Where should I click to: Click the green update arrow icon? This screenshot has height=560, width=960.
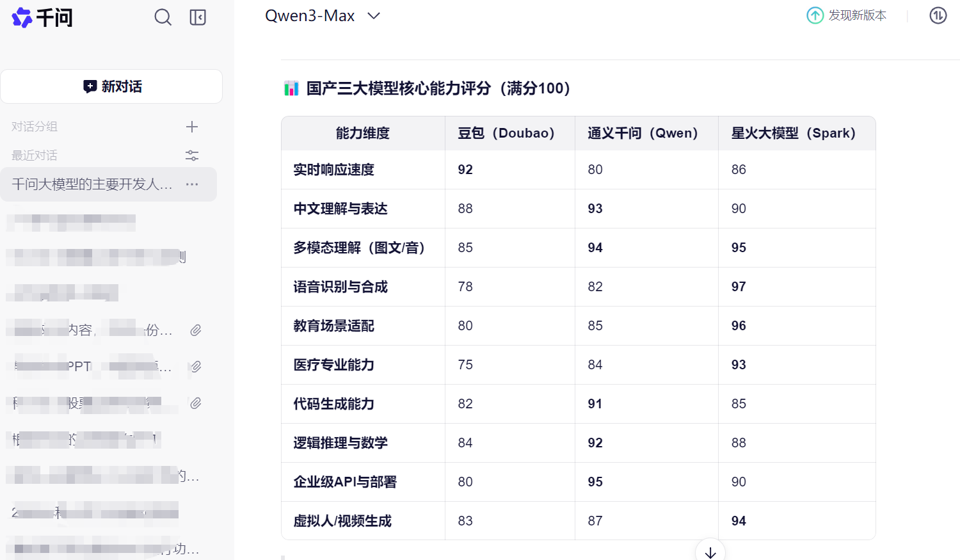pyautogui.click(x=815, y=15)
